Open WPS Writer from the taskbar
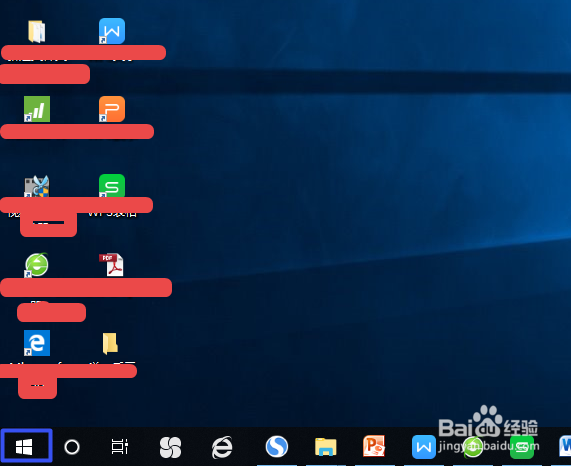This screenshot has width=571, height=466. pos(424,447)
